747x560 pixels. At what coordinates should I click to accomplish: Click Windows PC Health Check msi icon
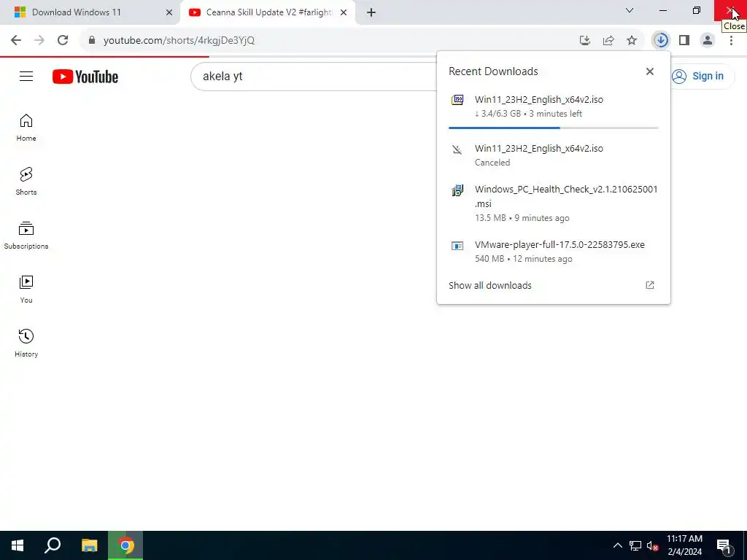point(457,190)
